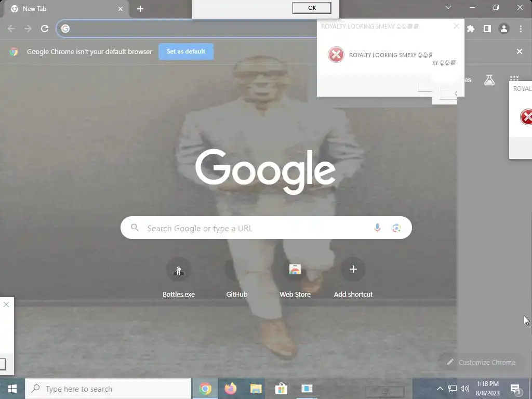The image size is (532, 399).
Task: Open the Bottles.exe shortcut
Action: 179,277
